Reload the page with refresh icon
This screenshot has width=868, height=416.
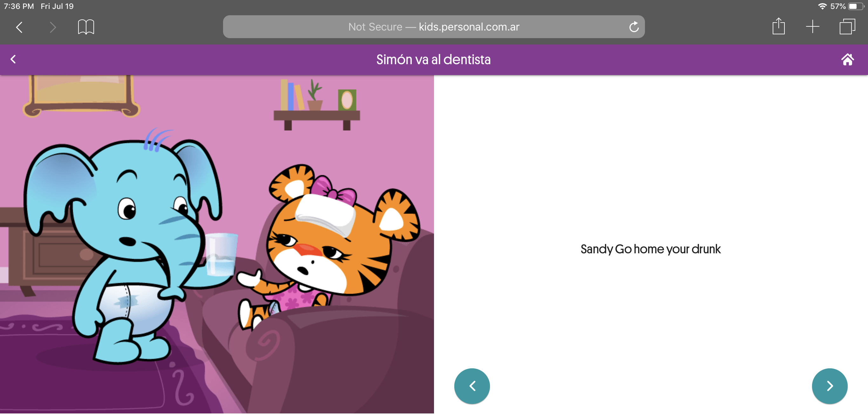634,27
